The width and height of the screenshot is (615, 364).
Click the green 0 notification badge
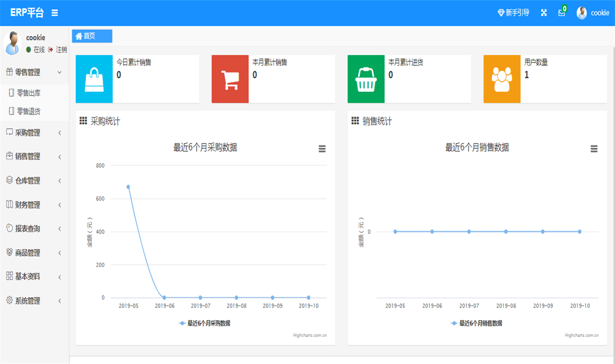point(564,8)
